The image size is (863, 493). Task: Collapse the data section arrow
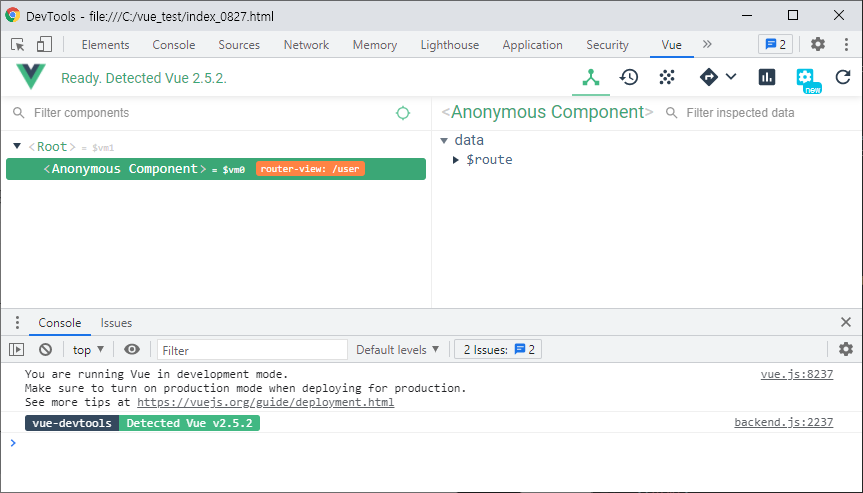(x=444, y=140)
